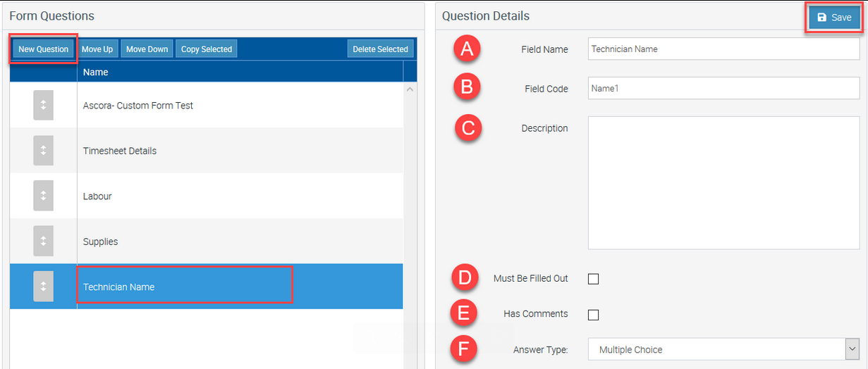Click the red A marker badge

pos(467,49)
